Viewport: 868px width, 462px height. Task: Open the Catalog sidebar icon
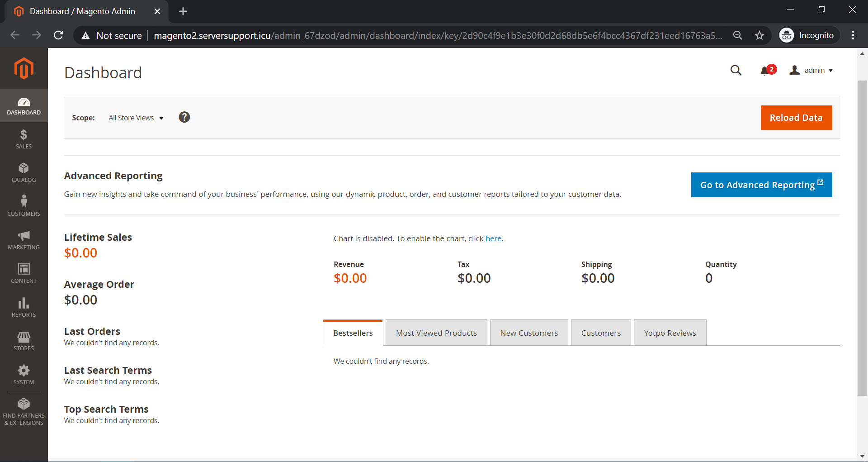tap(24, 173)
